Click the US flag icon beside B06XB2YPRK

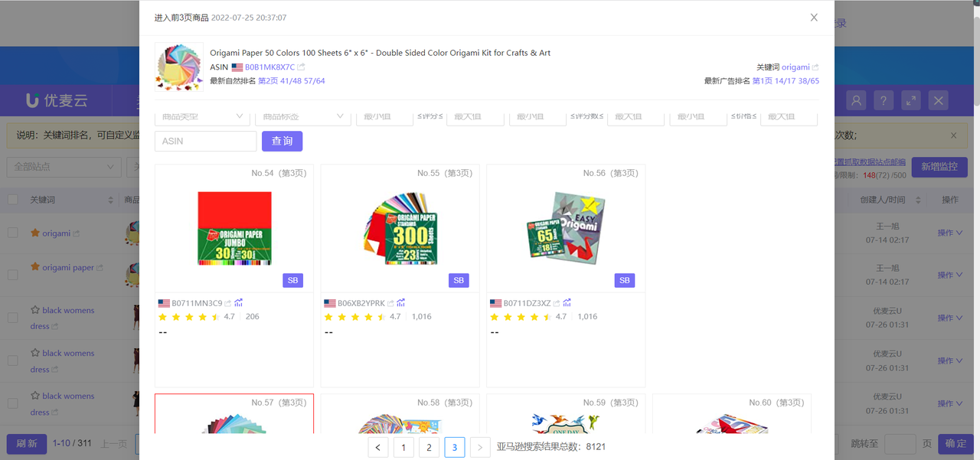coord(329,302)
